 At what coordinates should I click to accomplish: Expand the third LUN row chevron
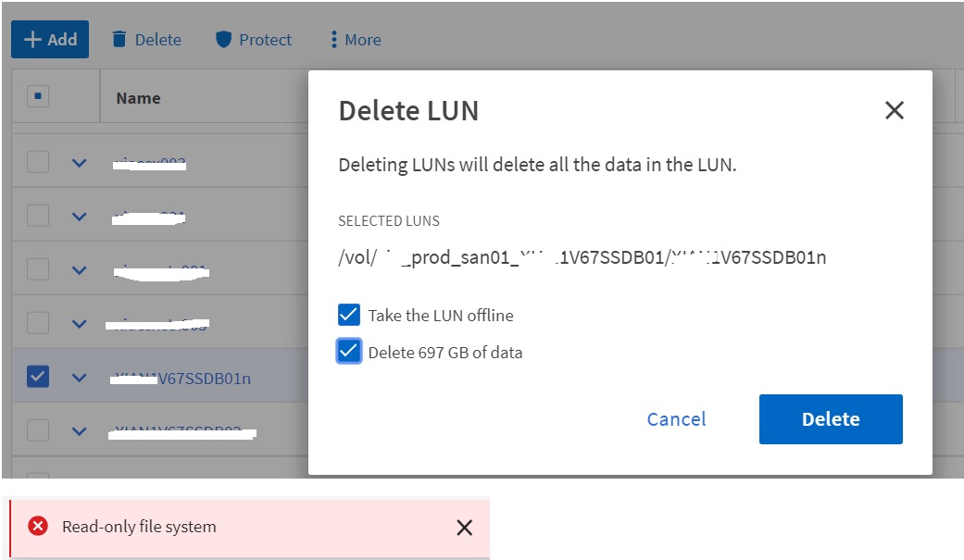pyautogui.click(x=80, y=270)
